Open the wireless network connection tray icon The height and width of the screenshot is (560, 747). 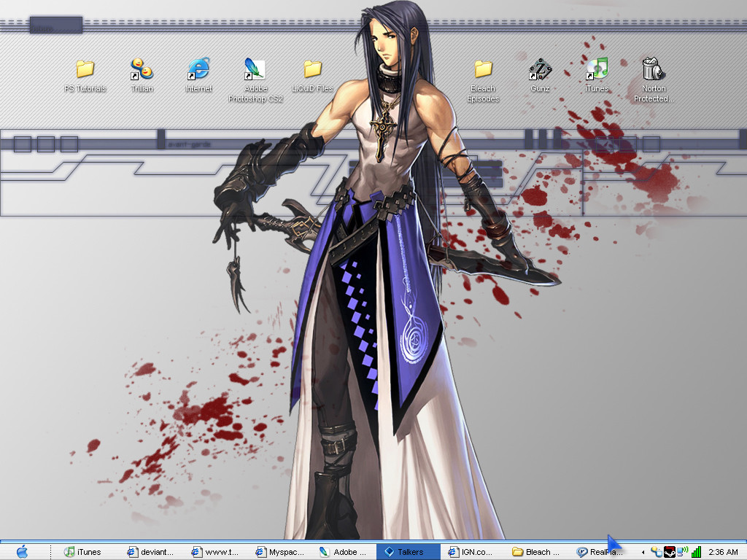point(682,552)
